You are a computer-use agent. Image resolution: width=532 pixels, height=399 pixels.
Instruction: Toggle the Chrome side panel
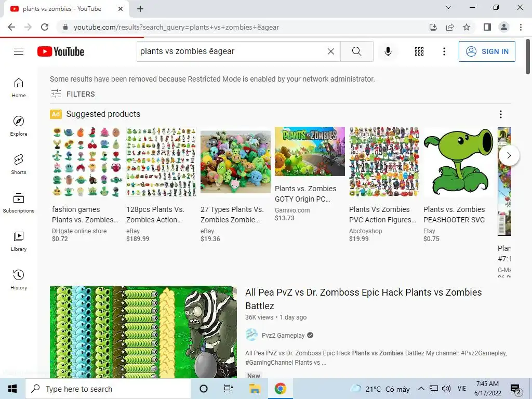487,27
